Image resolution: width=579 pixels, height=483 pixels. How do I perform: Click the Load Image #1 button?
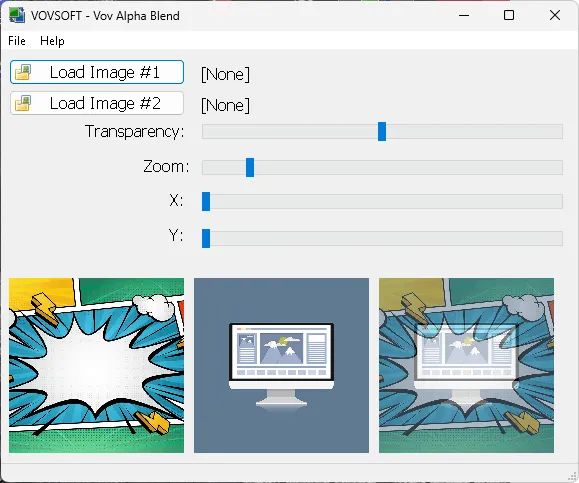tap(97, 72)
